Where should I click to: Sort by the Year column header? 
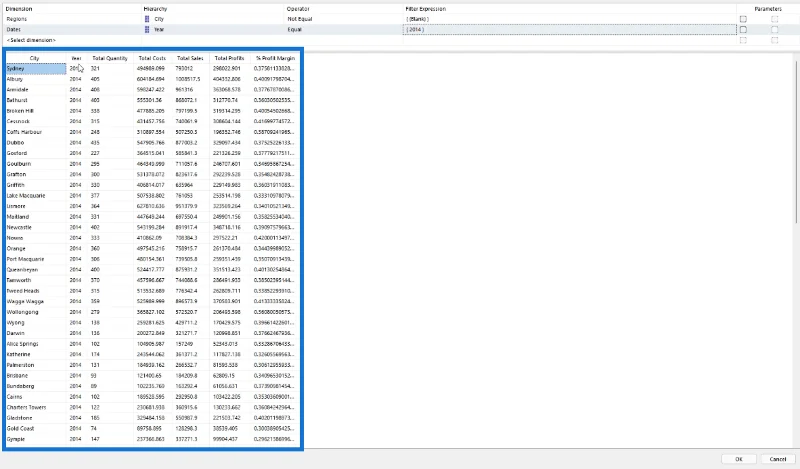click(x=76, y=58)
